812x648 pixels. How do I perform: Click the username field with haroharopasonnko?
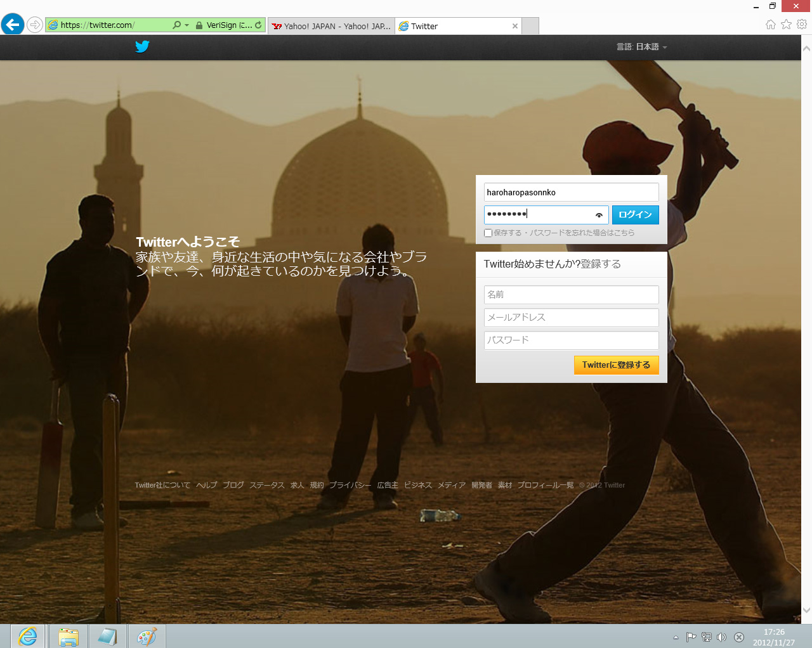tap(571, 192)
